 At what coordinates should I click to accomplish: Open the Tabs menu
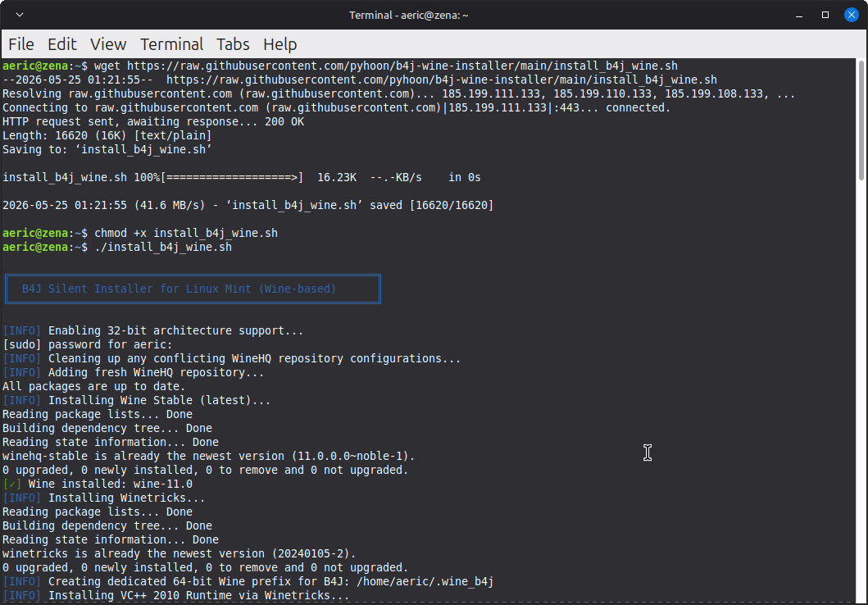233,44
